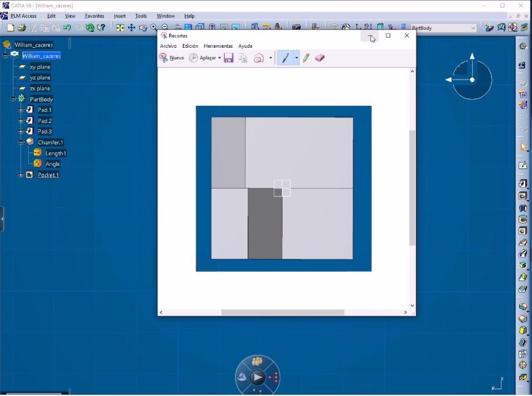The image size is (532, 396).
Task: Click the Select arrow tool in right toolbar
Action: coord(523,148)
